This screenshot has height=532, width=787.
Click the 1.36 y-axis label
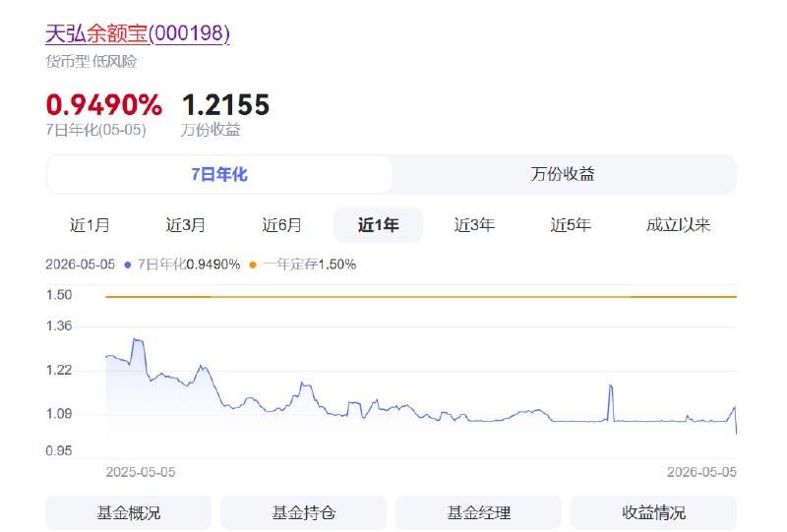click(x=59, y=326)
